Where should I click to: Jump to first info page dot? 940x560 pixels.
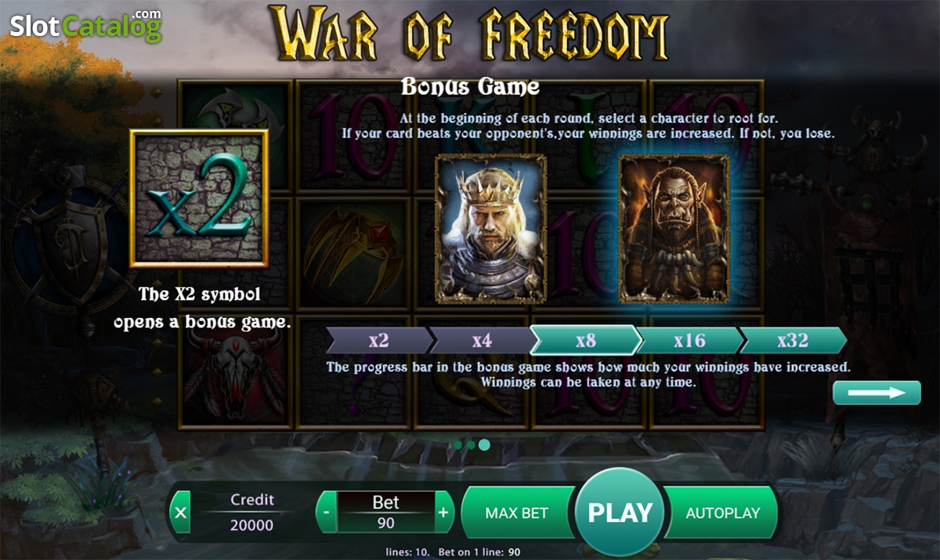point(457,445)
